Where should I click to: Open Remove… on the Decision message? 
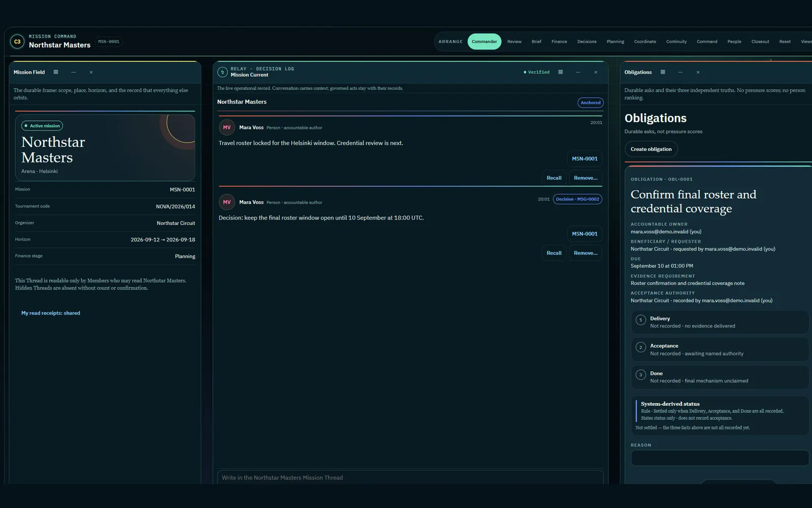tap(586, 253)
